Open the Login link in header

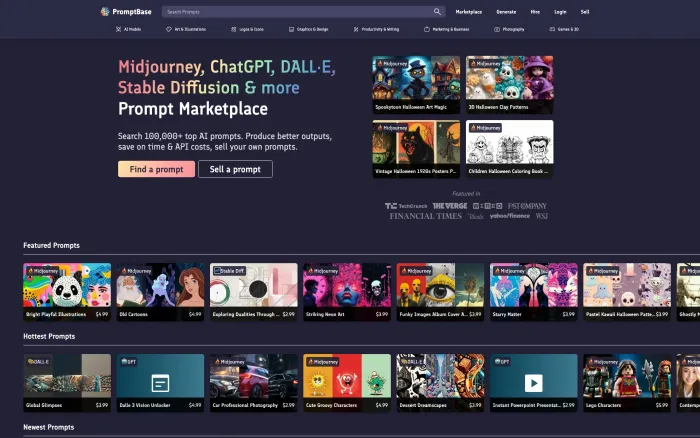560,12
